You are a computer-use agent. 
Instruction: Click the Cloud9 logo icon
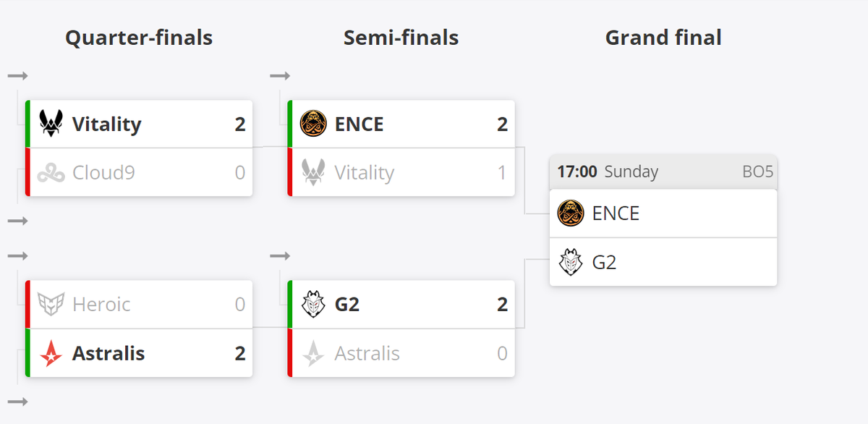(51, 173)
